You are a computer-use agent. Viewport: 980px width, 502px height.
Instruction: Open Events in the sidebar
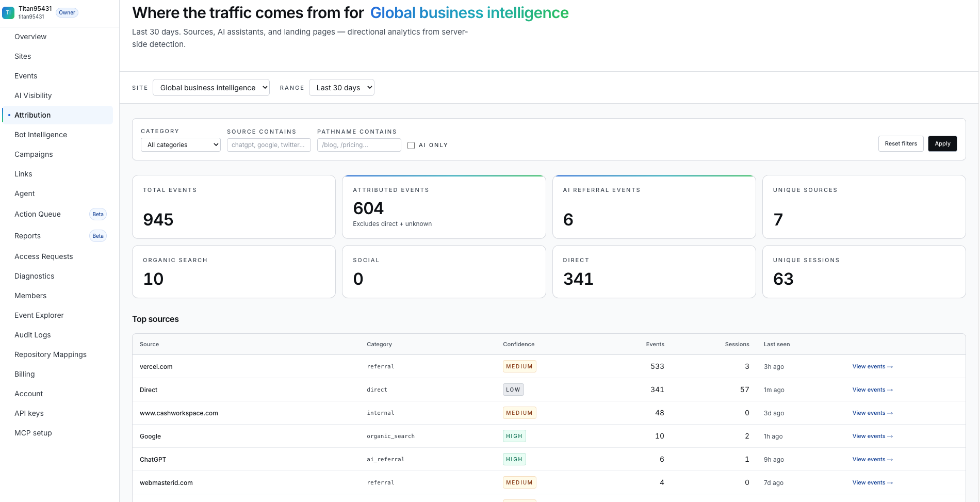click(57, 76)
